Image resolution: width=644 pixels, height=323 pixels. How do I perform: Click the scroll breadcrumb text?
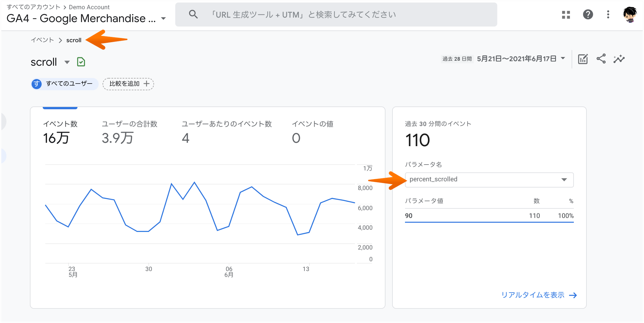coord(74,40)
